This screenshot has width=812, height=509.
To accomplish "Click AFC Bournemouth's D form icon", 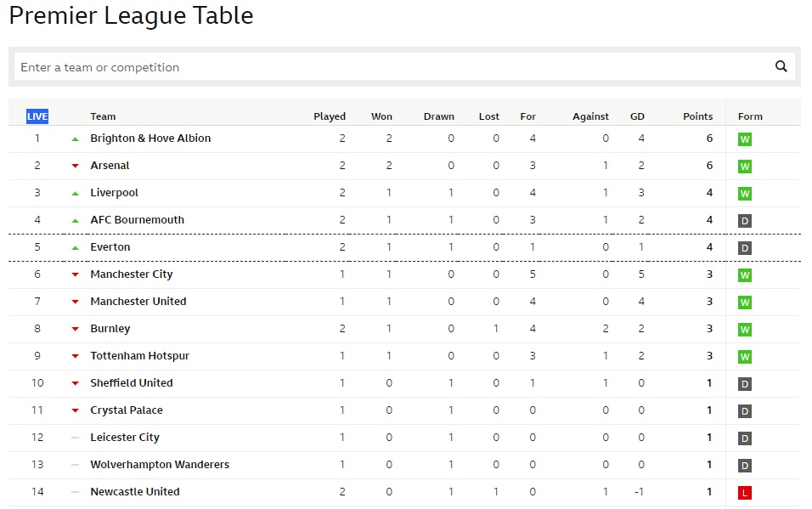I will [x=745, y=221].
